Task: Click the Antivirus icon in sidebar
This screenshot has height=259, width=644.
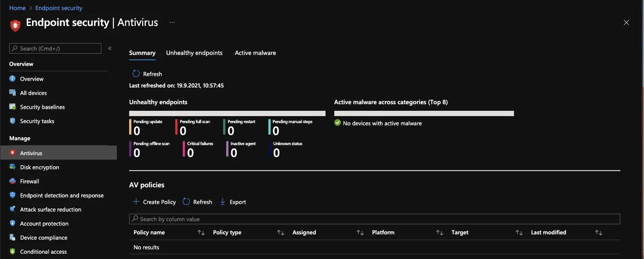Action: [12, 153]
